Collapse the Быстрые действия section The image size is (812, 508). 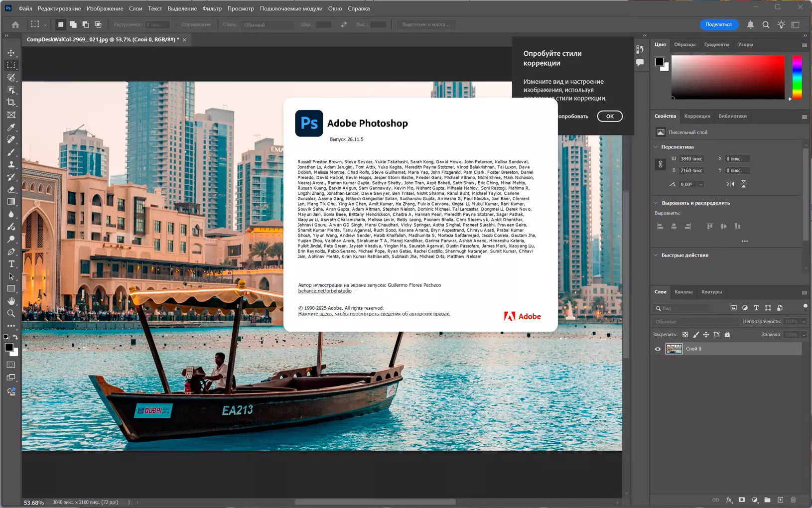pos(656,255)
